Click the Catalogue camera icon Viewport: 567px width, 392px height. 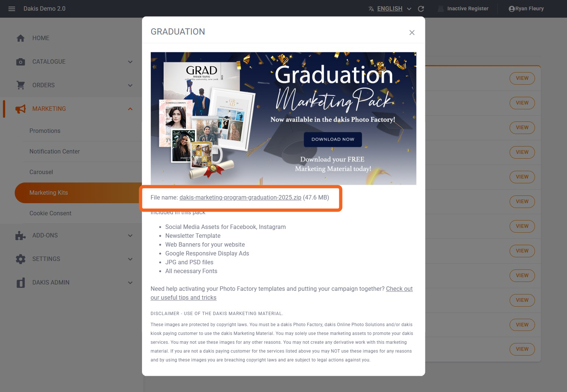(x=21, y=62)
